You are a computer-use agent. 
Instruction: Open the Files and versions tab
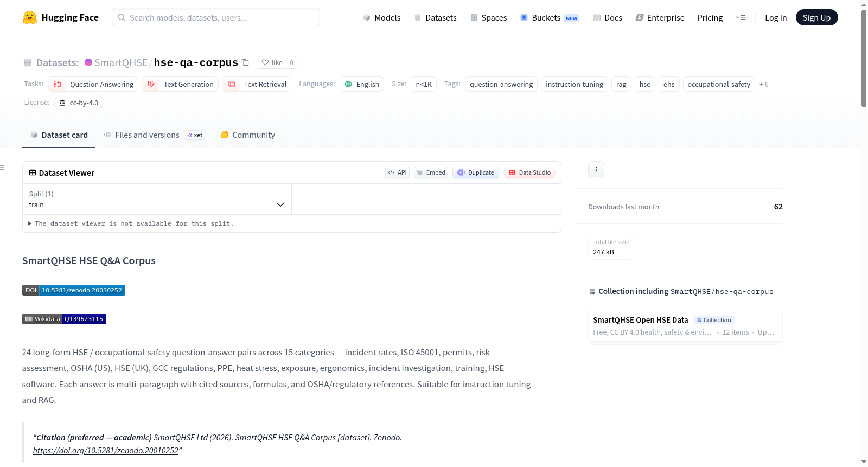154,135
